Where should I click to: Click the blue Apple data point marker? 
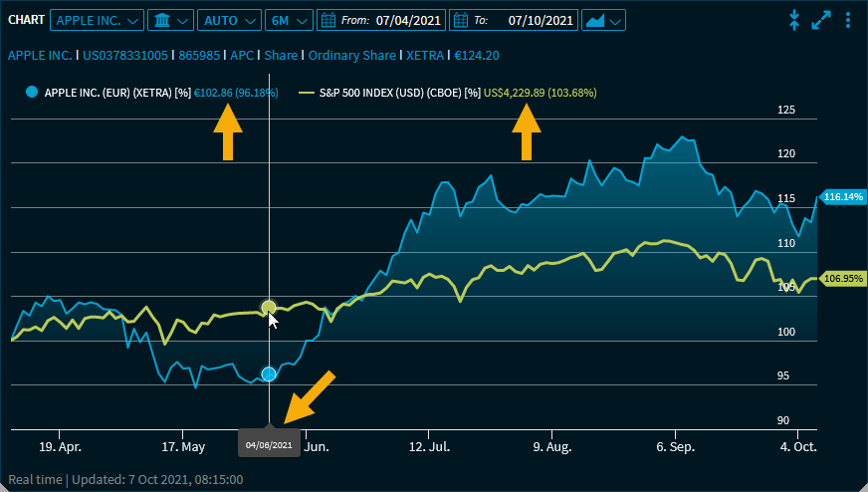pos(268,373)
